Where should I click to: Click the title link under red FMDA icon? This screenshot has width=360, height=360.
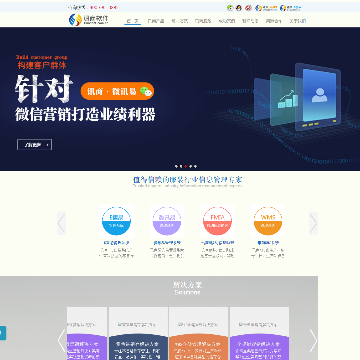pos(217,243)
